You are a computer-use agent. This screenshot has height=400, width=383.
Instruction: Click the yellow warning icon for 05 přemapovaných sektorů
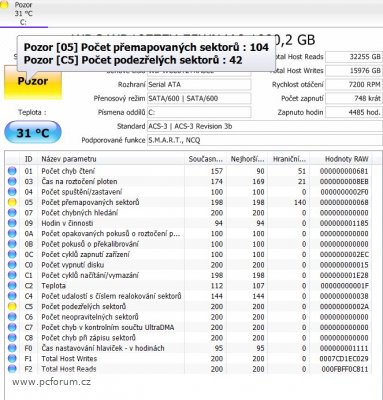coord(12,202)
